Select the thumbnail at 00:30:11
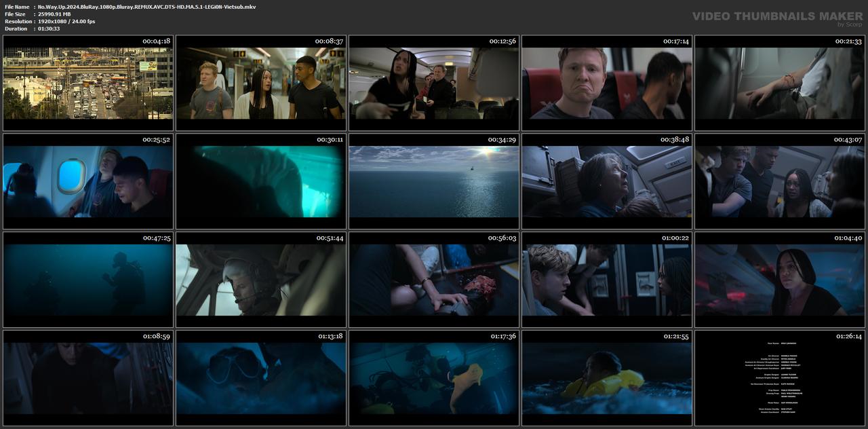 [261, 181]
